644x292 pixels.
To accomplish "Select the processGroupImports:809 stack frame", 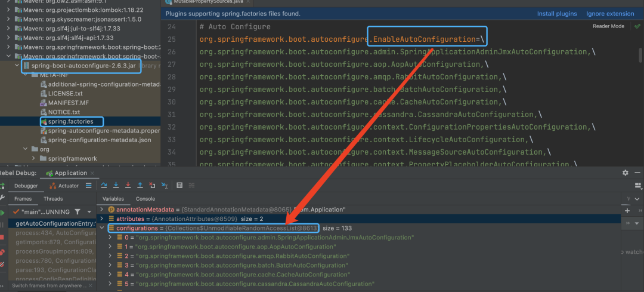I will pos(52,251).
